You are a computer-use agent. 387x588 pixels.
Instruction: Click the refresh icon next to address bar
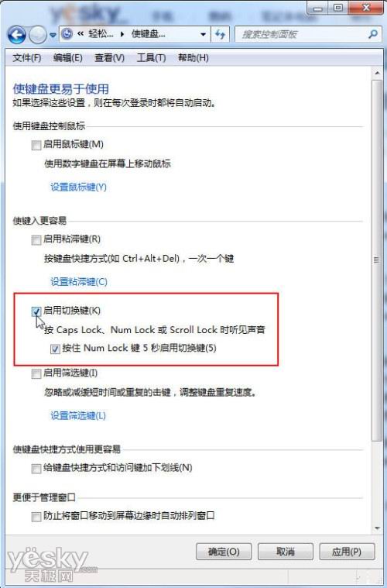point(221,35)
